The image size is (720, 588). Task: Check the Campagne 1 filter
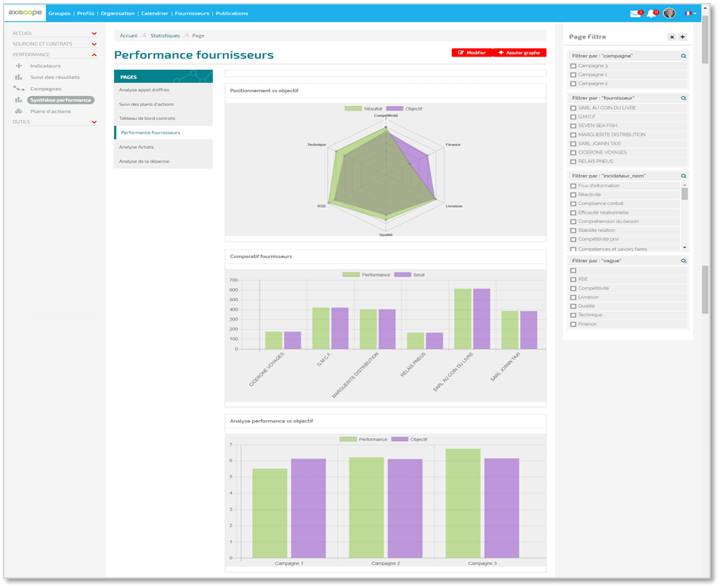point(573,75)
